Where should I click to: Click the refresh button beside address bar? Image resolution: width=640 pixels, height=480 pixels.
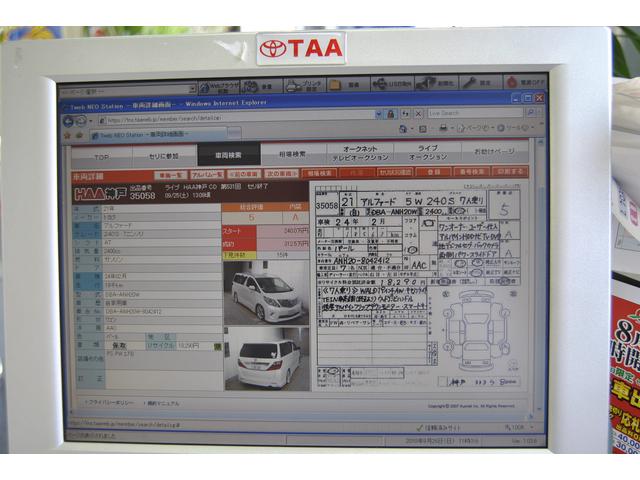tap(405, 114)
